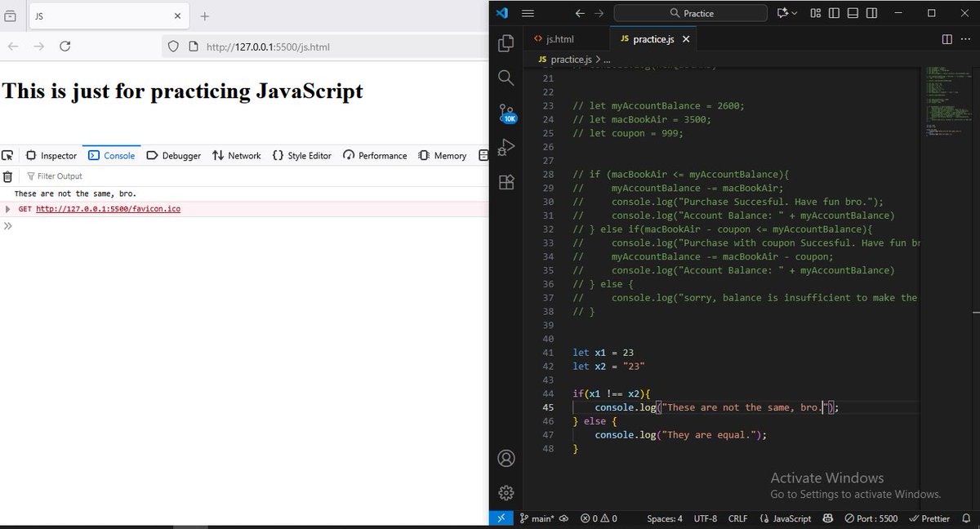Toggle the bottom panel visibility
This screenshot has width=980, height=529.
(x=853, y=13)
